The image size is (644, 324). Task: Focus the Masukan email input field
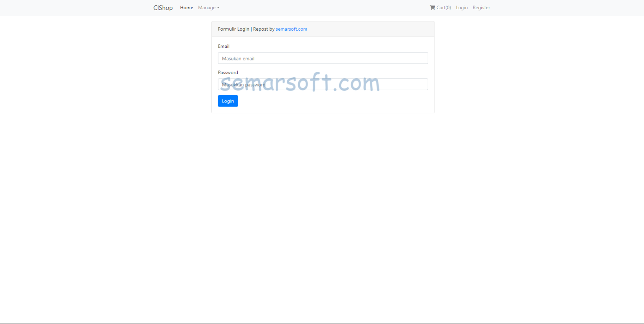[x=323, y=58]
